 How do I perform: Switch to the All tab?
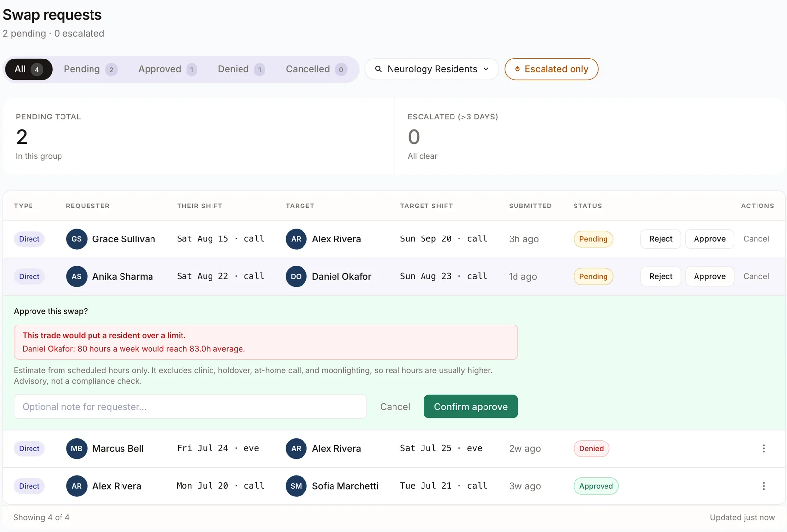[29, 69]
